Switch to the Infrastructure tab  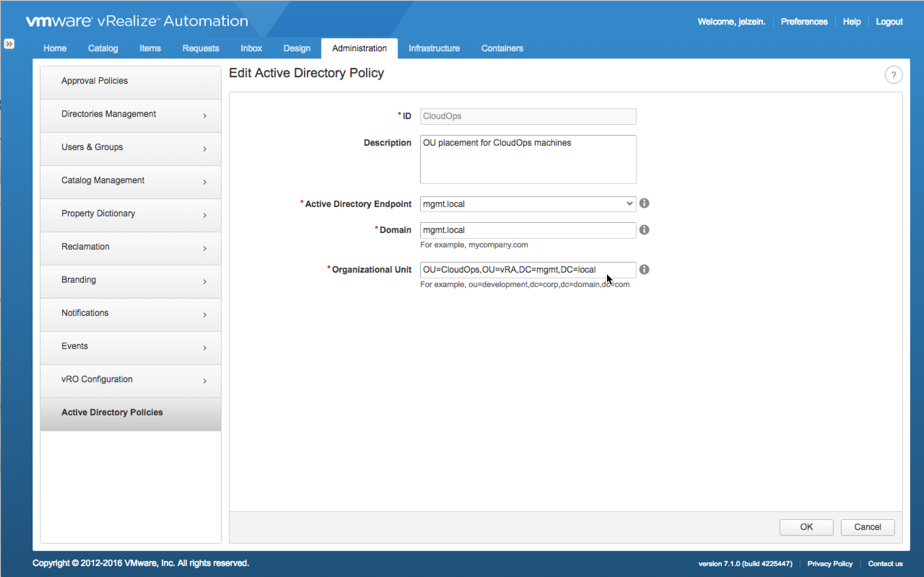434,48
